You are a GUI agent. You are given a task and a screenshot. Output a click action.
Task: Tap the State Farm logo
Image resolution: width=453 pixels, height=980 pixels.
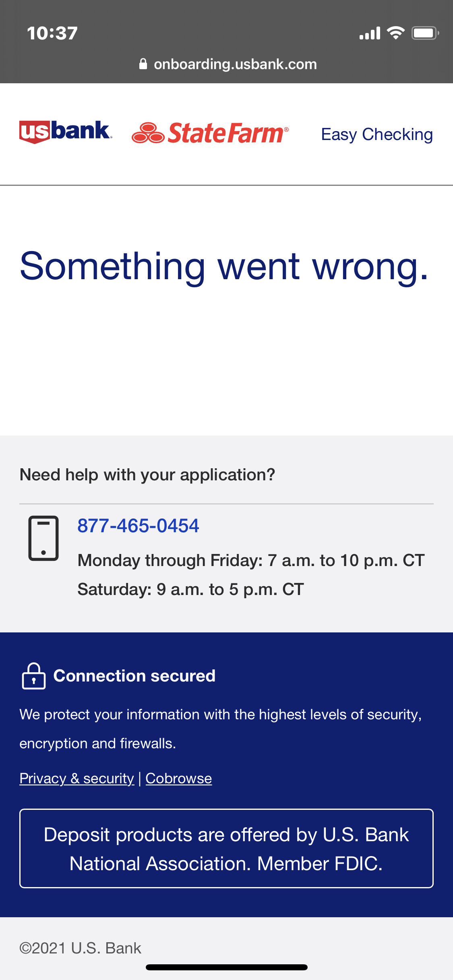click(x=210, y=133)
